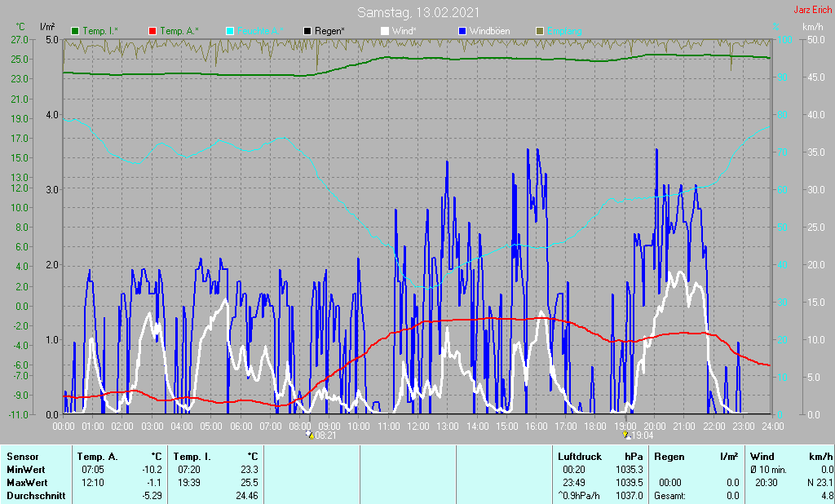Screen dimensions: 835x504
Task: Click the Sensor header in the table
Action: [22, 456]
